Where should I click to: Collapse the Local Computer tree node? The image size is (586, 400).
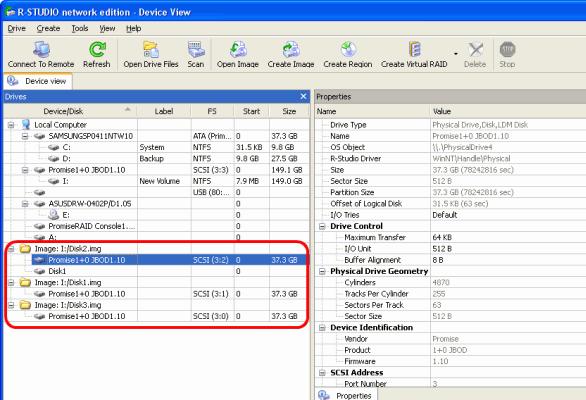pos(11,125)
